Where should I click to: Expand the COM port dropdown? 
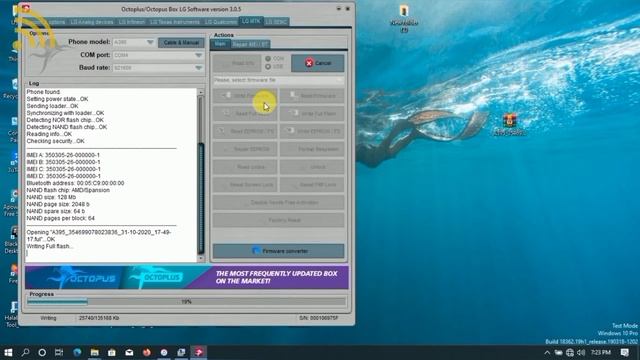coord(198,55)
